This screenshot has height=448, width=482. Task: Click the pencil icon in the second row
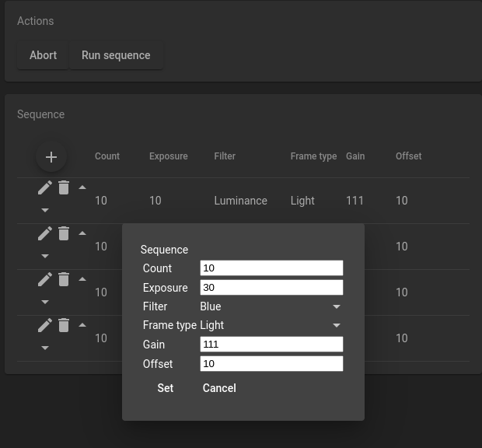[x=45, y=233]
